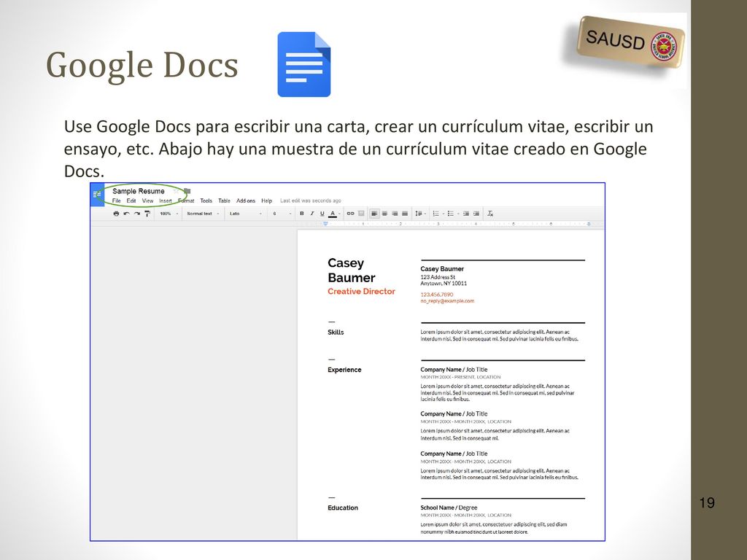Click 'School Name / Degree' text

449,507
